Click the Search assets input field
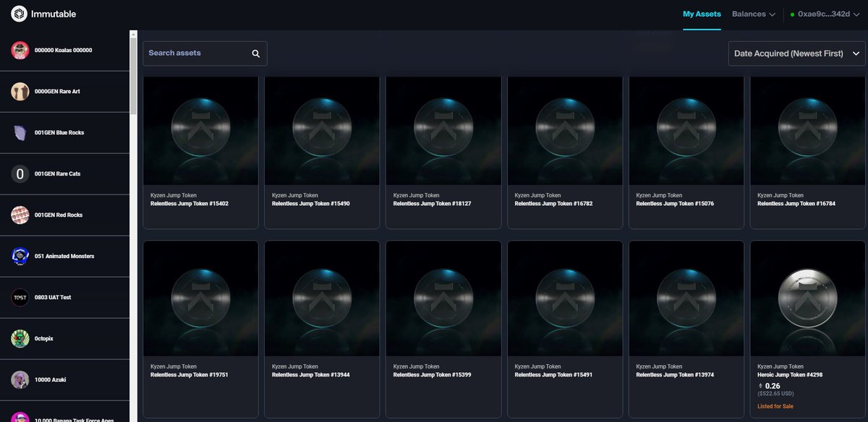This screenshot has width=868, height=422. [x=205, y=53]
